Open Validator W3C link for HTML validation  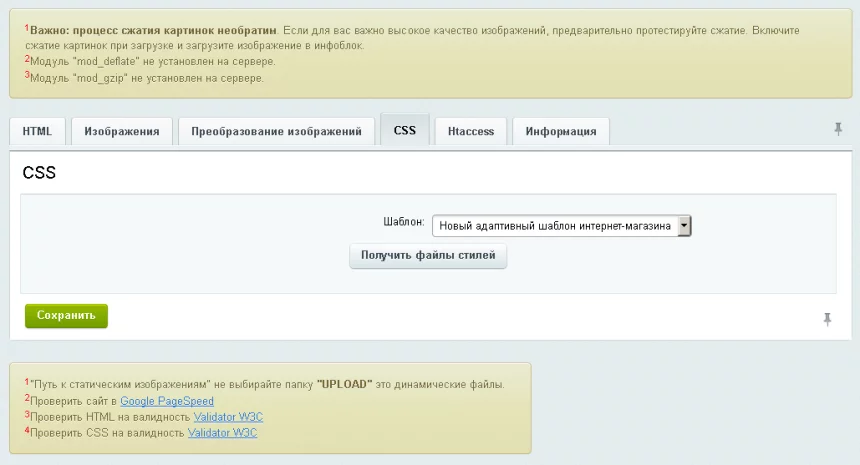click(x=228, y=417)
